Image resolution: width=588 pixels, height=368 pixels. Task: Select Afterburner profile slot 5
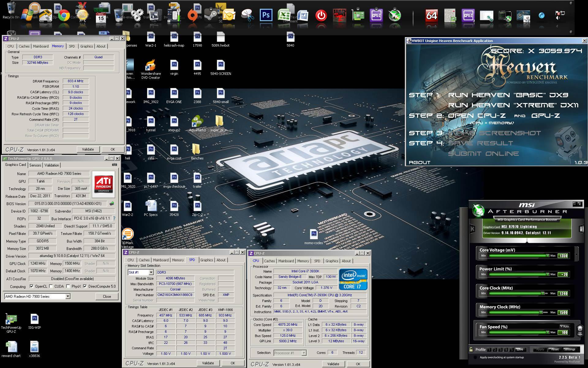(511, 350)
